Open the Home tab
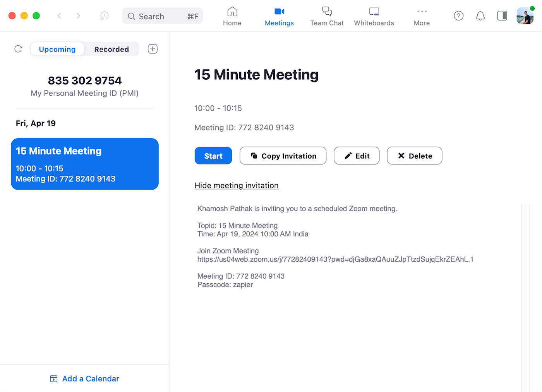542x392 pixels. (x=232, y=17)
